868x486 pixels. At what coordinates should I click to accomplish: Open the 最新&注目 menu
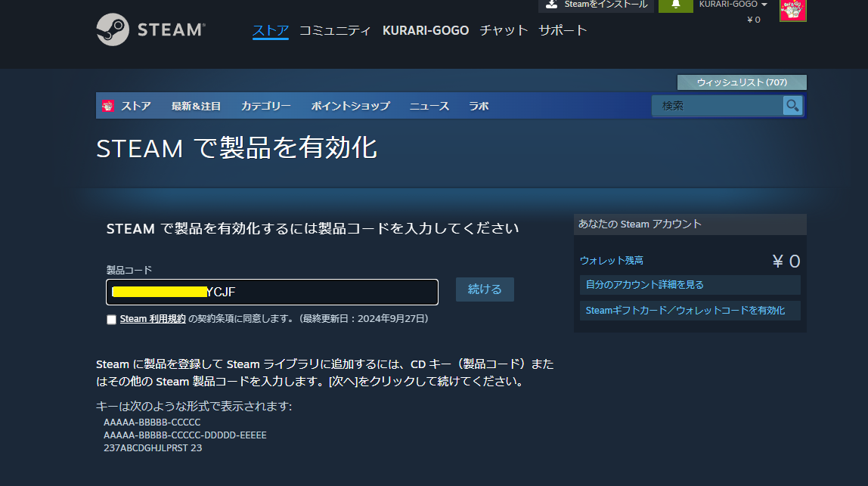coord(196,106)
